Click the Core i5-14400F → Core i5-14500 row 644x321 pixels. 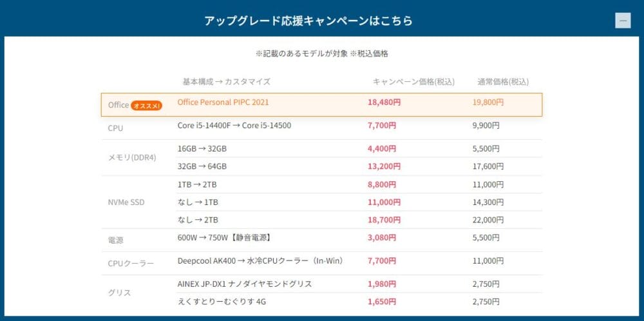coord(234,125)
